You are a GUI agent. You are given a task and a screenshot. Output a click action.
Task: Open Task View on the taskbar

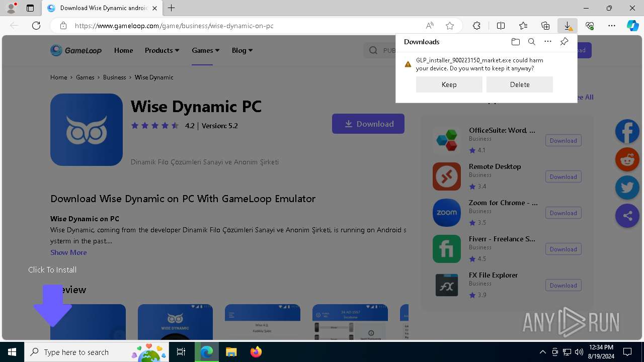tap(181, 352)
